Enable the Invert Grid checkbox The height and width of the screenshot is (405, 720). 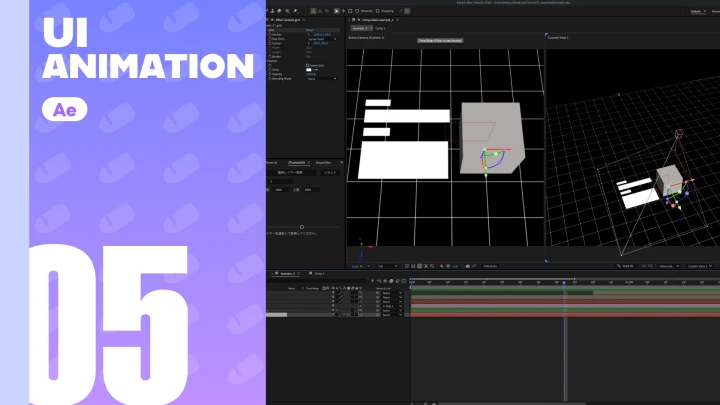[308, 65]
